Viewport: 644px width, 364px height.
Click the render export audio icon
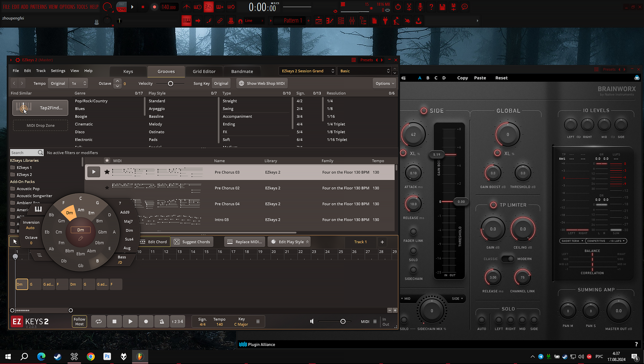453,7
